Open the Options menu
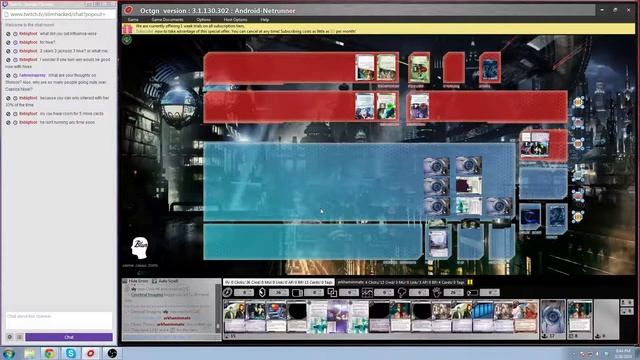The width and height of the screenshot is (640, 360). pyautogui.click(x=203, y=20)
